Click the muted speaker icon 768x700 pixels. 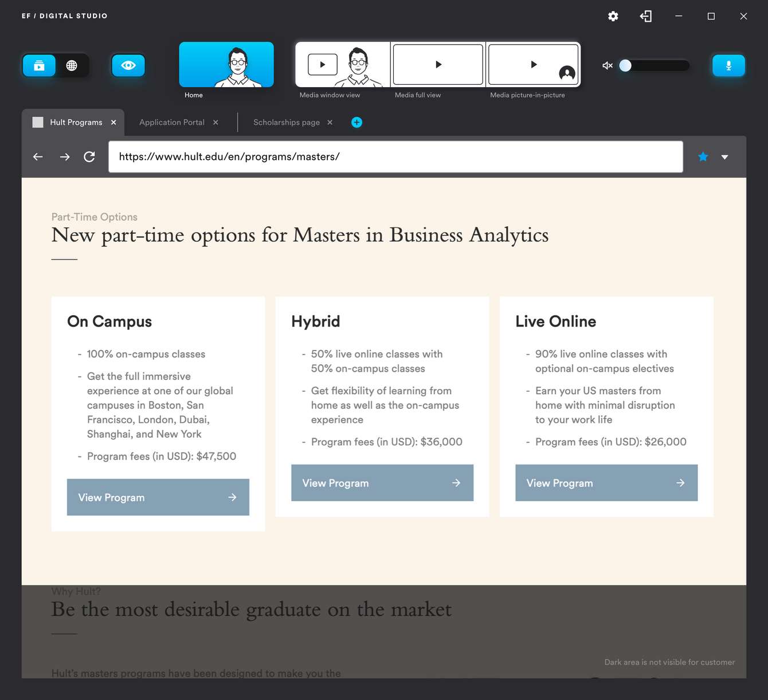pyautogui.click(x=608, y=65)
